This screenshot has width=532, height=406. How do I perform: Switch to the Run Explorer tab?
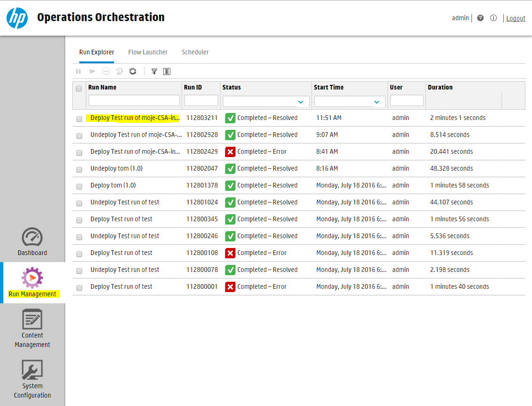(97, 52)
